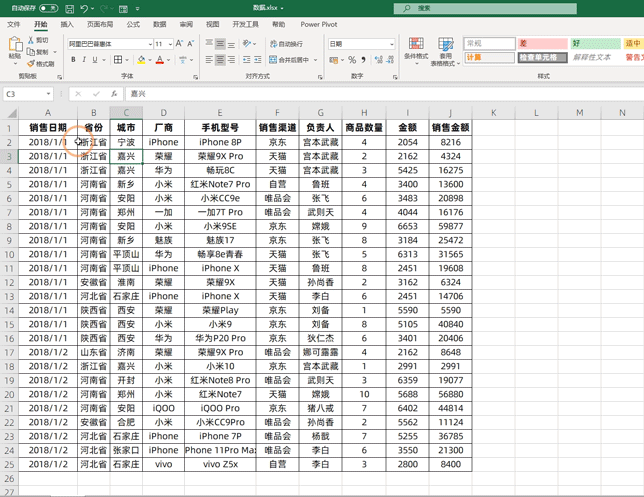Switch to the 数据 (Data) tab
Screen dimensions: 644x497
pyautogui.click(x=160, y=25)
